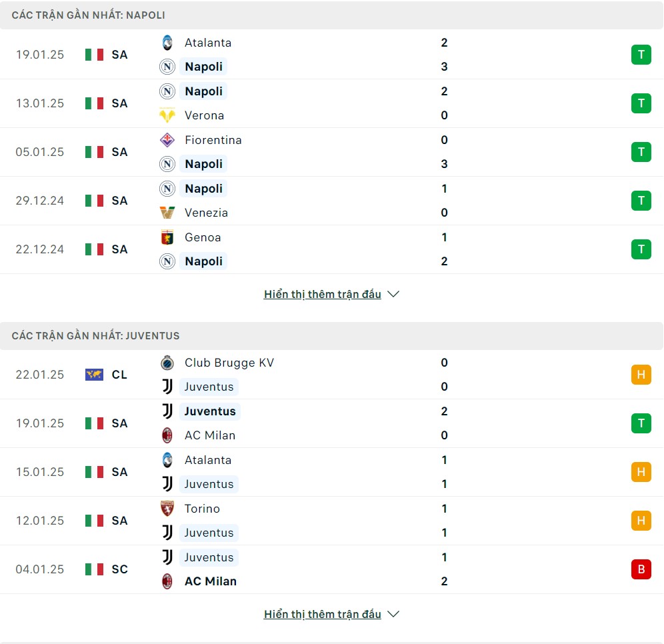Click AC Milan crest in 04.01.25 match
The height and width of the screenshot is (644, 664).
point(167,581)
